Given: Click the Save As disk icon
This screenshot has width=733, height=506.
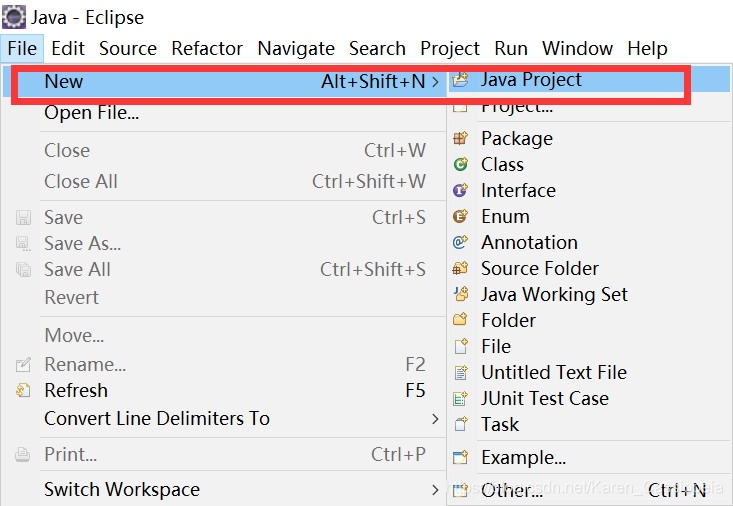Looking at the screenshot, I should click(x=23, y=244).
